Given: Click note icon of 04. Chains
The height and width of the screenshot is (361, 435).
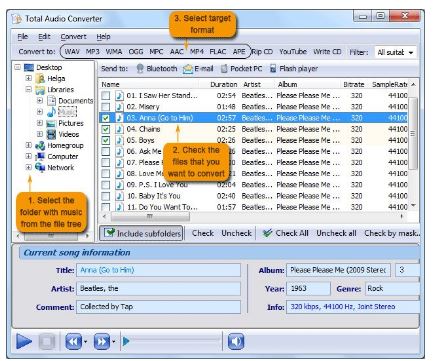Looking at the screenshot, I should tap(119, 129).
